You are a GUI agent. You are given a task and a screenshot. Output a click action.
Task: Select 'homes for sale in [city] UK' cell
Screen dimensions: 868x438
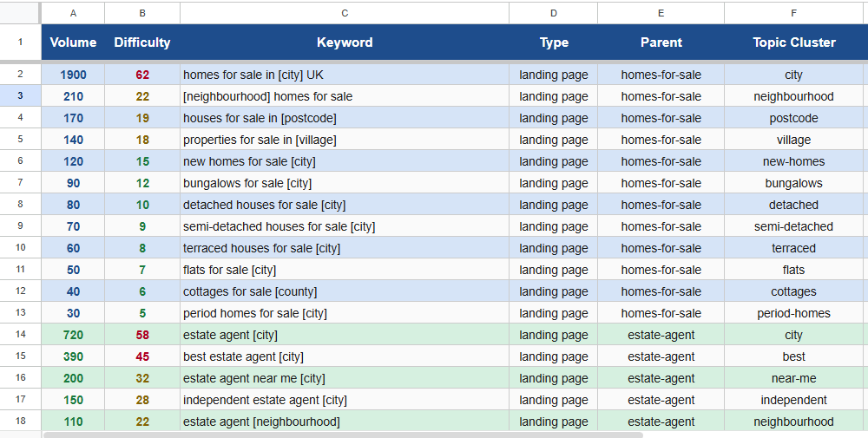pos(345,75)
